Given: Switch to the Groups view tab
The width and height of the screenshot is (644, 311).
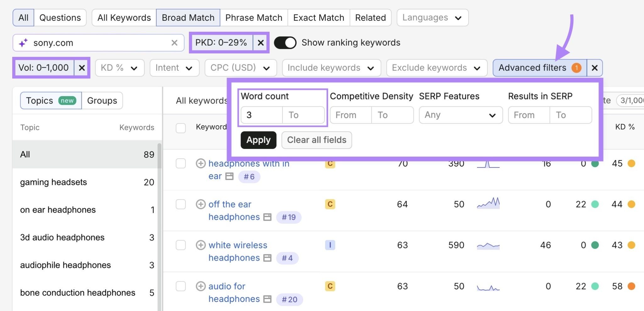Looking at the screenshot, I should click(102, 101).
